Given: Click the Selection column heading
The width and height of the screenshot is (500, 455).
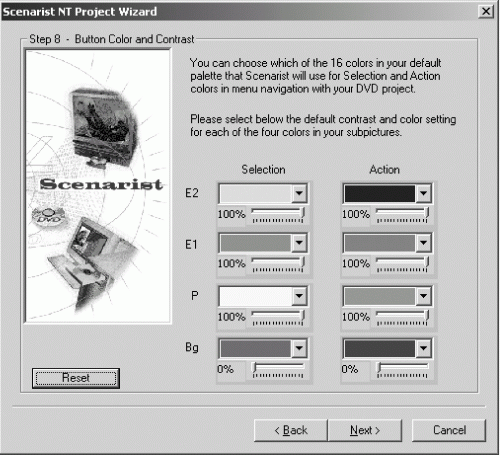Looking at the screenshot, I should [263, 169].
